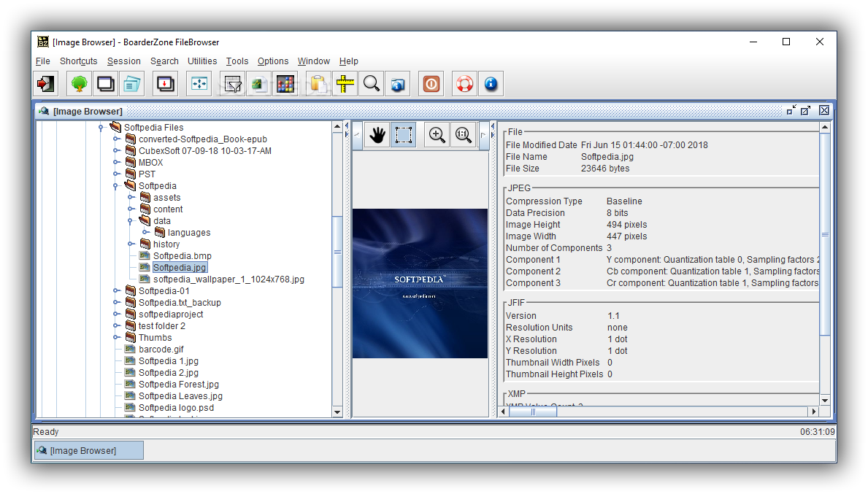Click the metadata horizontal scrollbar thumb
This screenshot has height=494, width=868.
[533, 412]
